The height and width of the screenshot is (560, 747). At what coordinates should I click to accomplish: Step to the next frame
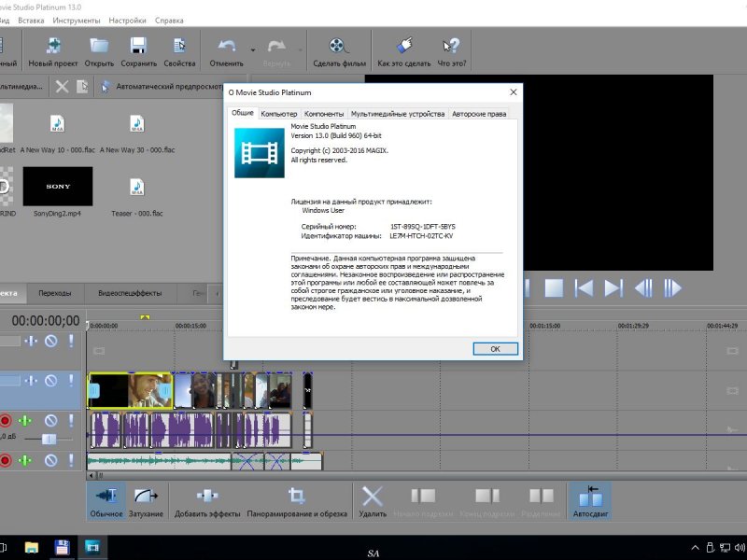[x=672, y=288]
